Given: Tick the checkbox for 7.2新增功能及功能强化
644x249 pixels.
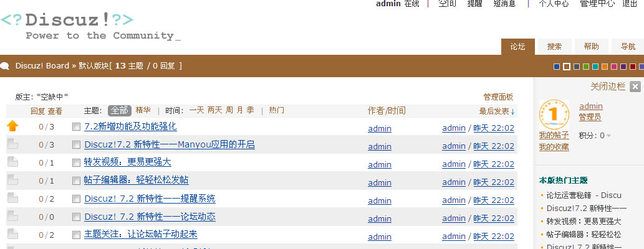Looking at the screenshot, I should pyautogui.click(x=76, y=127).
